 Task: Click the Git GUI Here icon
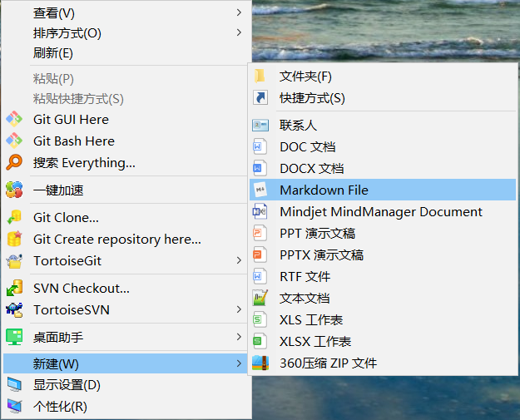pyautogui.click(x=14, y=119)
